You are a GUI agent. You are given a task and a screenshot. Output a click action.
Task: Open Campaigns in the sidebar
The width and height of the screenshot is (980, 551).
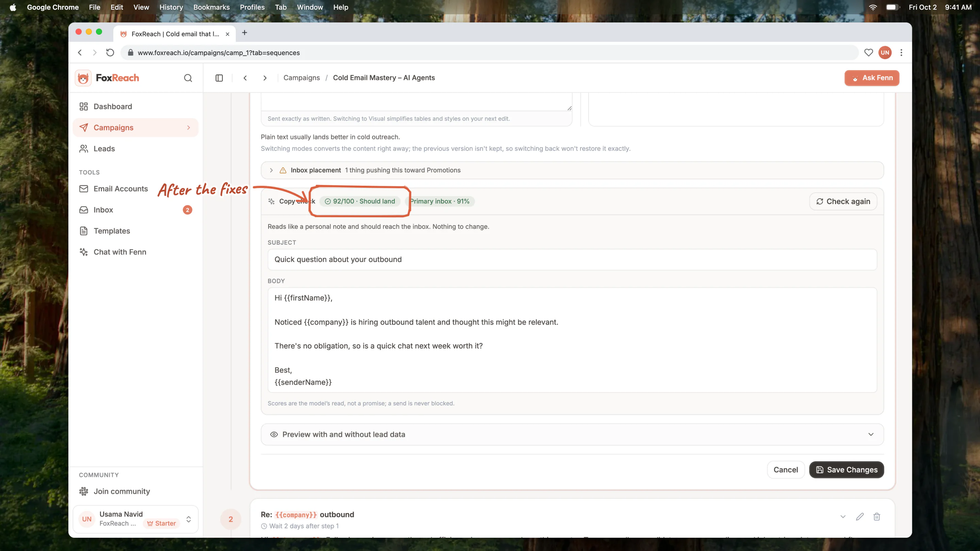pos(135,128)
